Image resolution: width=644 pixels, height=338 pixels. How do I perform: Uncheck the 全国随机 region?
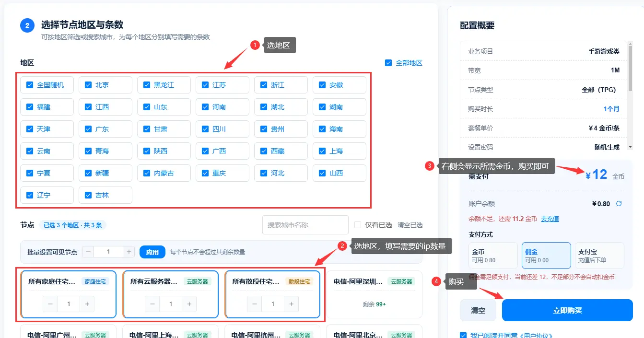[30, 85]
